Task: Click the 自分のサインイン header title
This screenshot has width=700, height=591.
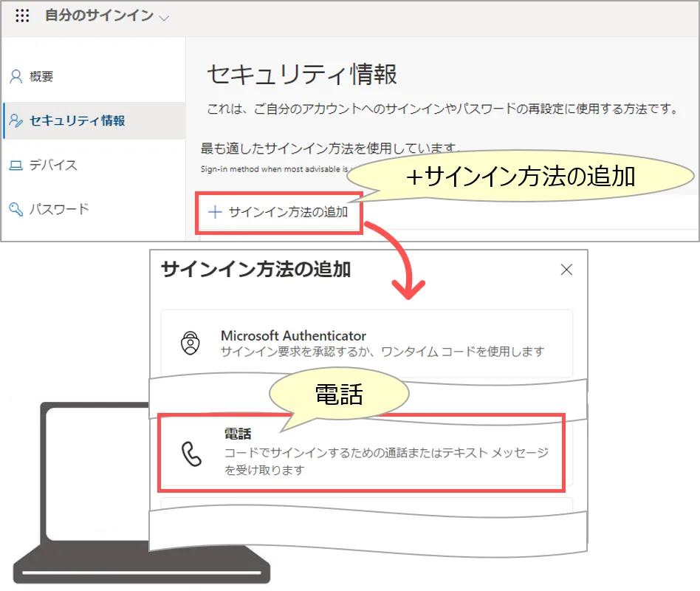Action: point(99,16)
